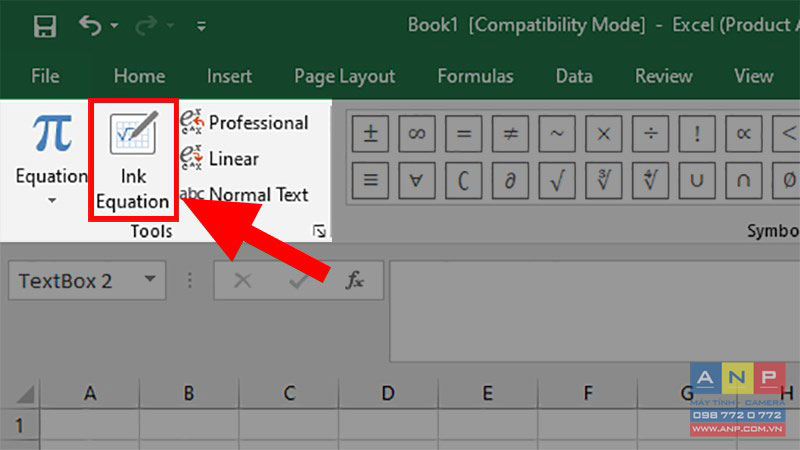Screen dimensions: 800x450
Task: Click the Redo arrow icon
Action: click(146, 26)
